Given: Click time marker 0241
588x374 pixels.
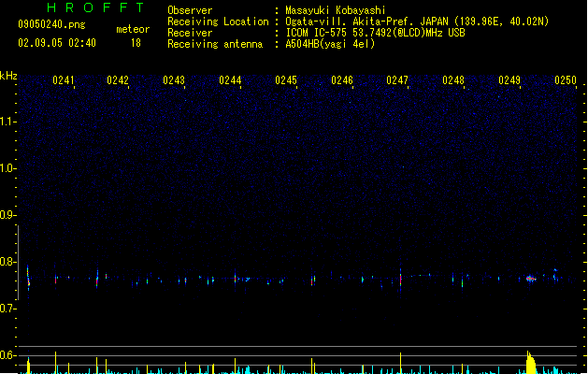Looking at the screenshot, I should pyautogui.click(x=64, y=80).
